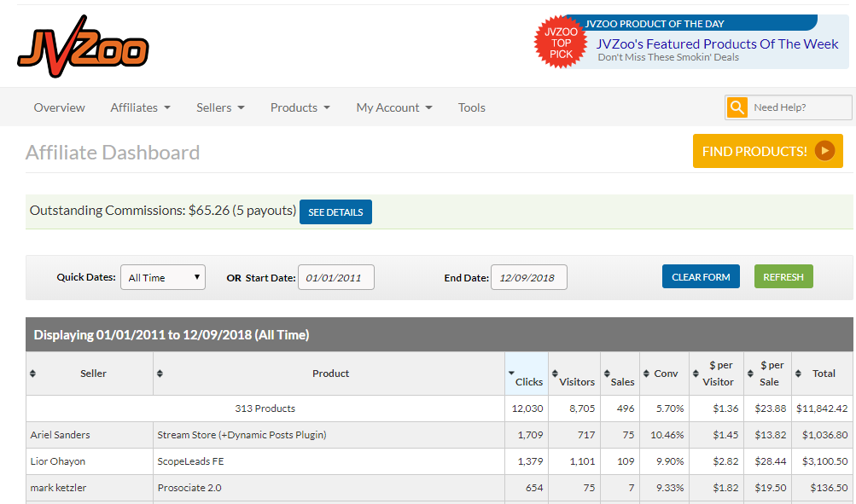This screenshot has width=856, height=504.
Task: Click the 9.33% conversion for Prosociate
Action: click(x=670, y=488)
